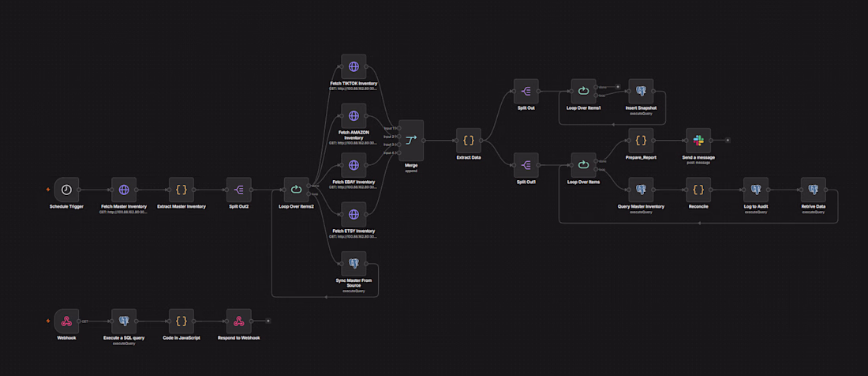Select the Schedule Trigger clock node
The height and width of the screenshot is (376, 868).
[x=66, y=190]
